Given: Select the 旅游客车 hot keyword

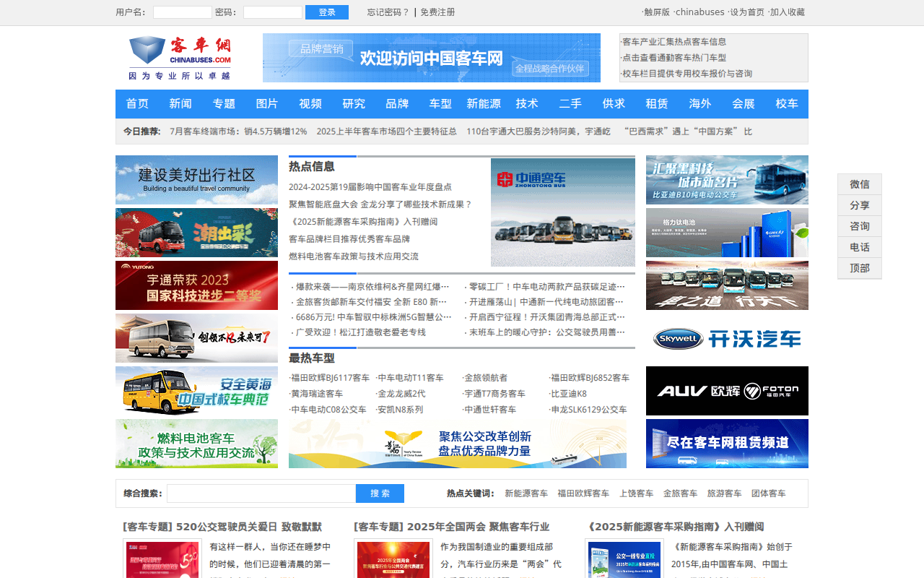Looking at the screenshot, I should click(724, 493).
